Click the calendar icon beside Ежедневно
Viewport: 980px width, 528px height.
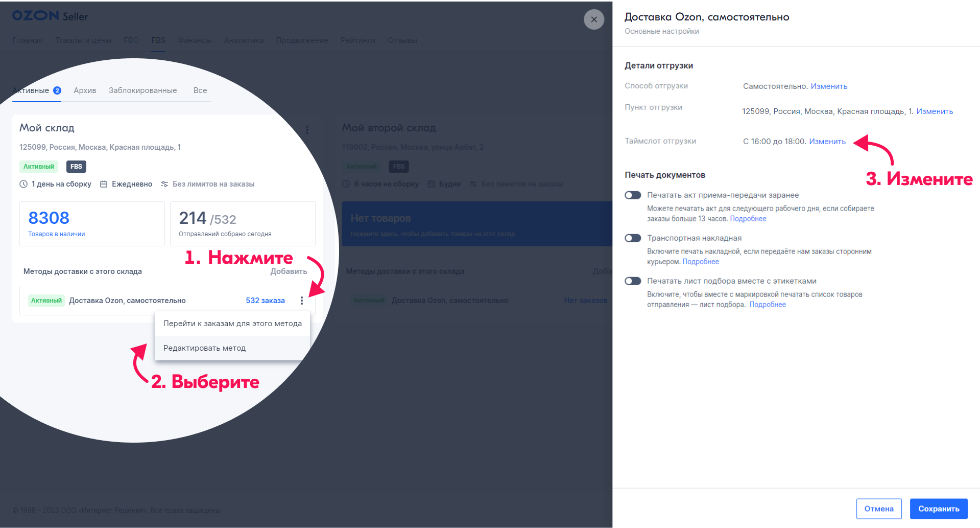tap(104, 184)
